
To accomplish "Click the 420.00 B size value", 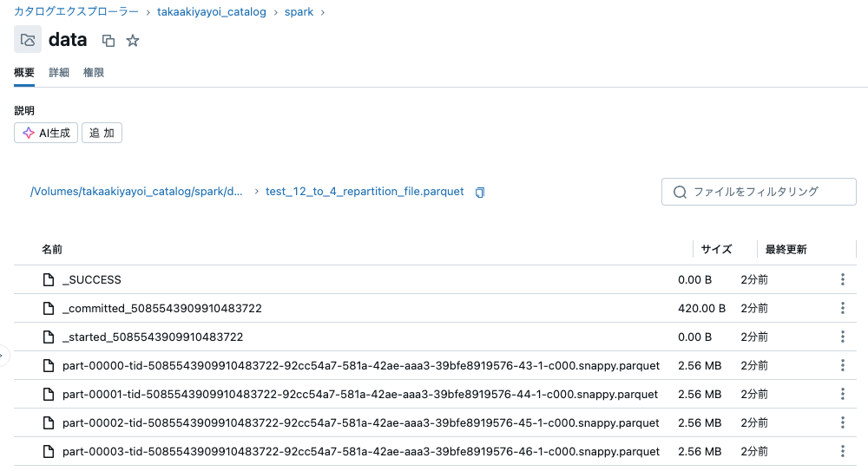I will pos(702,308).
